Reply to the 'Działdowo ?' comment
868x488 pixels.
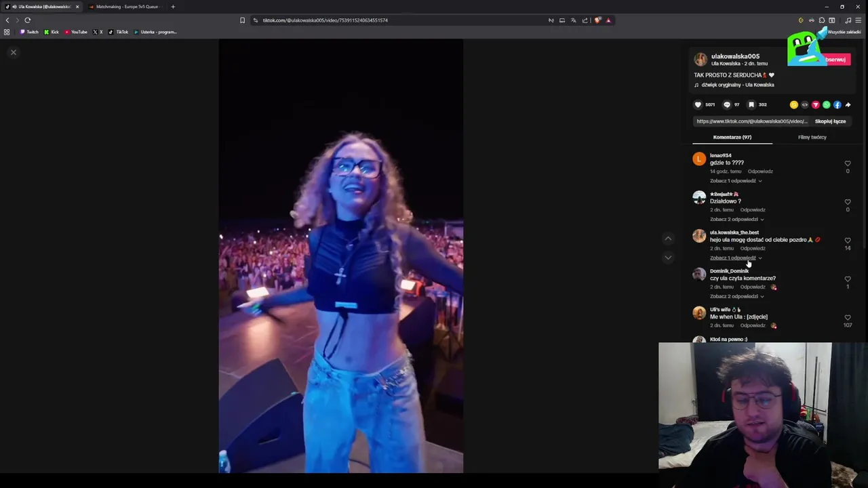[753, 210]
